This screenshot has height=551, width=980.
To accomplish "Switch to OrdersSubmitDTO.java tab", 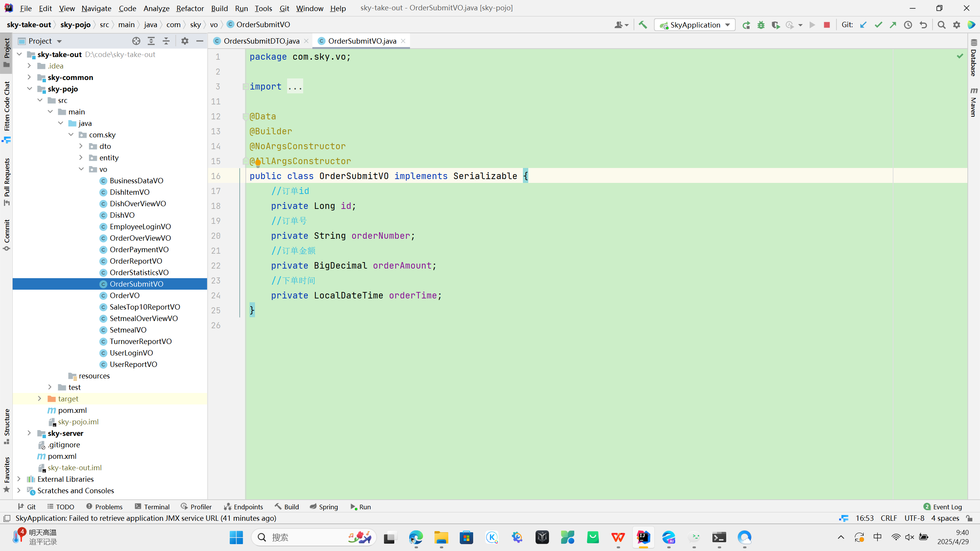I will tap(261, 41).
